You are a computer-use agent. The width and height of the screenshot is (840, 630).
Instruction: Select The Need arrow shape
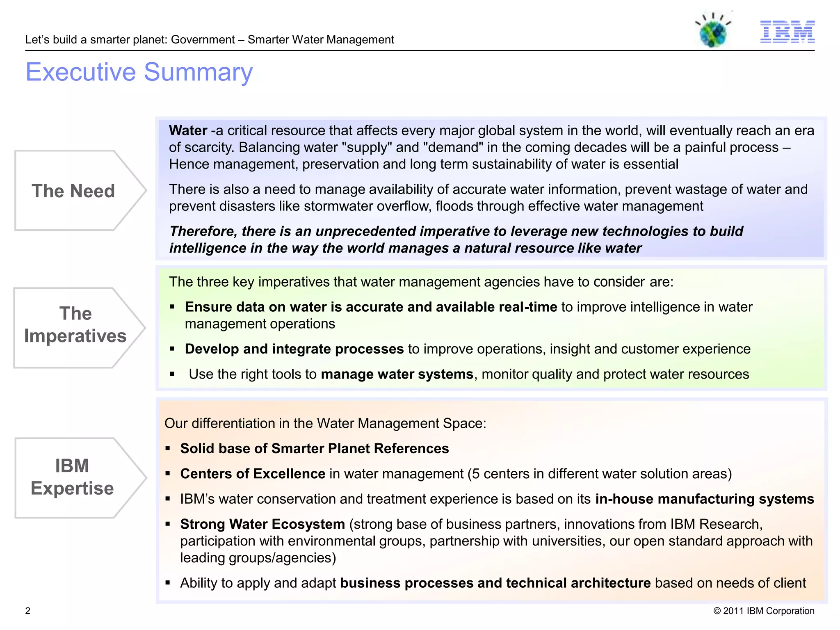tap(74, 191)
